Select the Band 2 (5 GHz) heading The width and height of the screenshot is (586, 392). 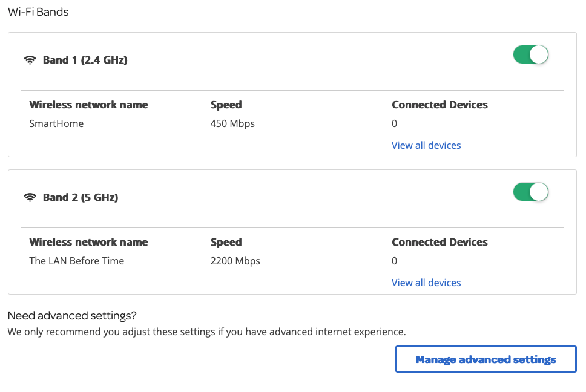(81, 198)
